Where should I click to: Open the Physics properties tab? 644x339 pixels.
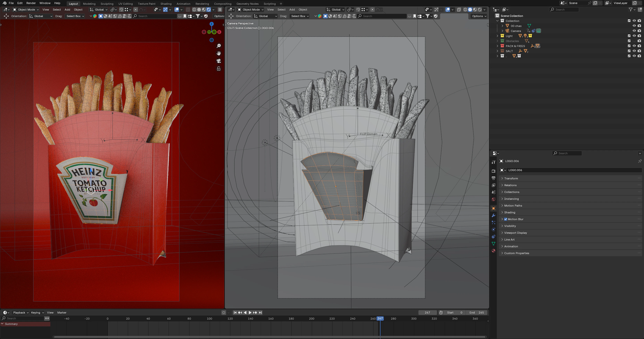[x=493, y=230]
